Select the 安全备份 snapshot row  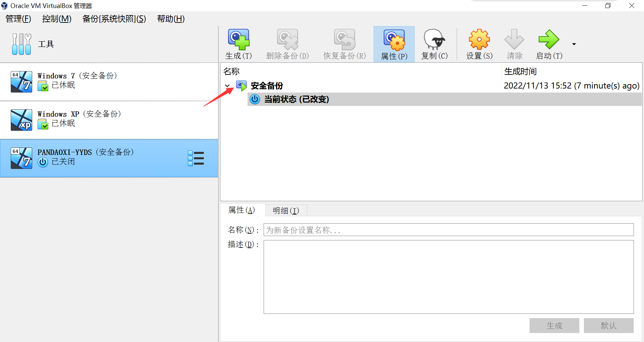431,86
